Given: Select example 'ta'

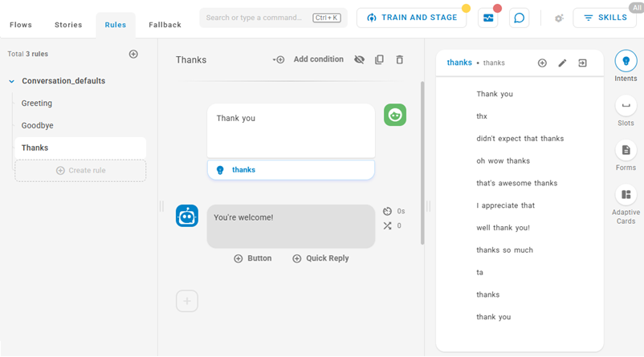Looking at the screenshot, I should click(479, 273).
